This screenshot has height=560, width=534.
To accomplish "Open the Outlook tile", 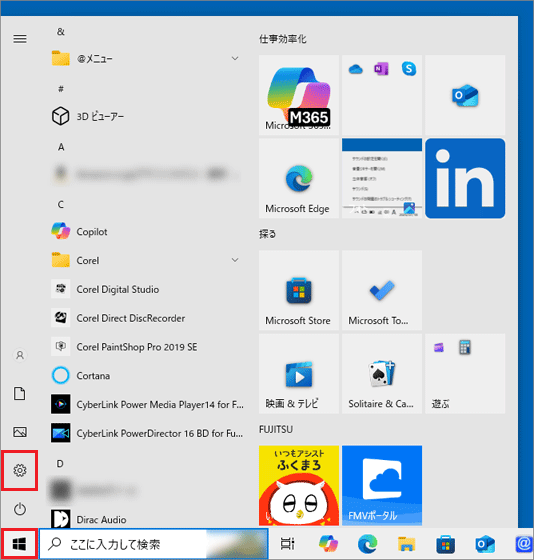I will [x=465, y=95].
